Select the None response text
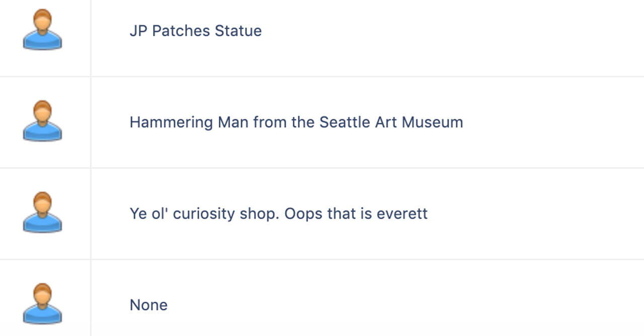The height and width of the screenshot is (336, 644). pyautogui.click(x=148, y=305)
